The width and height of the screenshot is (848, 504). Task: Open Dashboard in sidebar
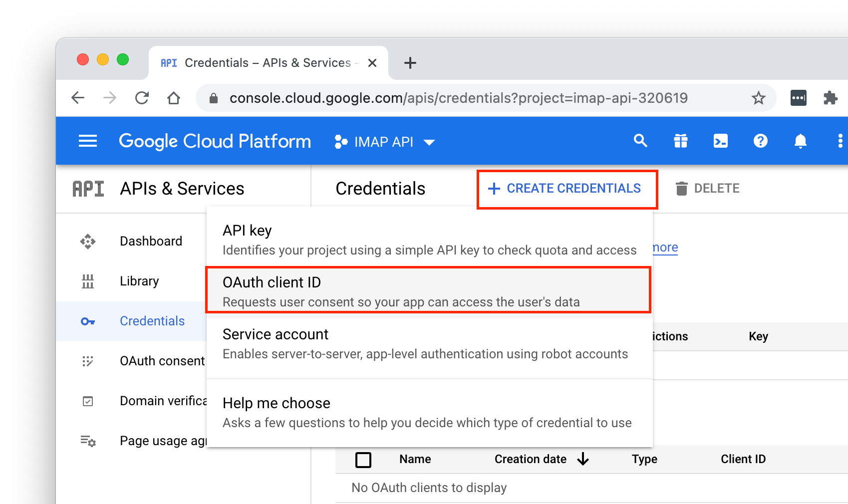pos(151,241)
